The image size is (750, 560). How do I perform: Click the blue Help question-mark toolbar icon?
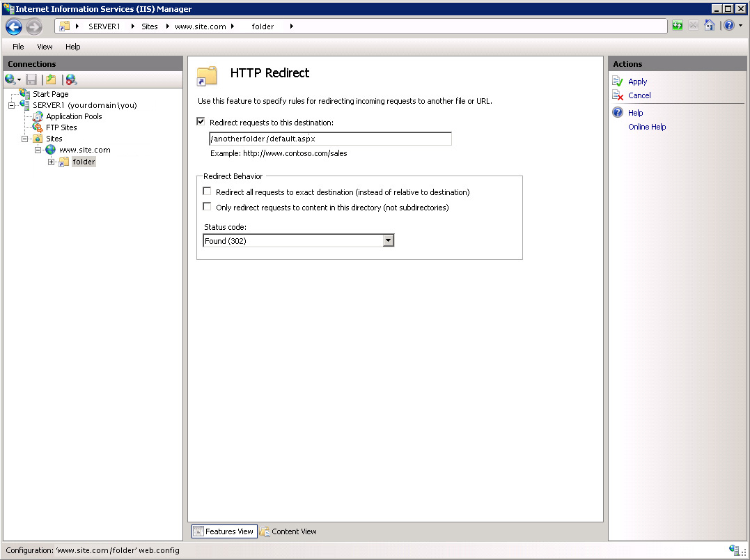[729, 25]
